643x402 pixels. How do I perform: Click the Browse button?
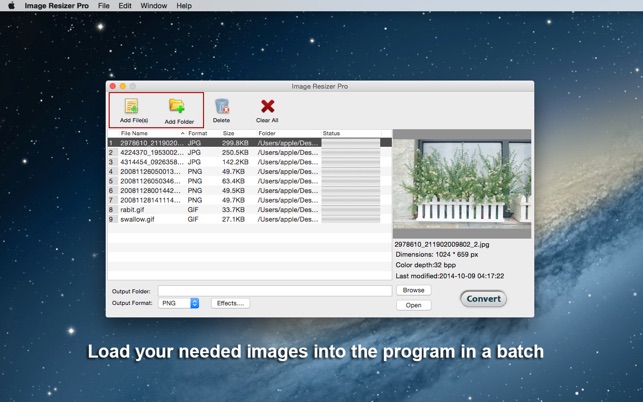coord(413,290)
